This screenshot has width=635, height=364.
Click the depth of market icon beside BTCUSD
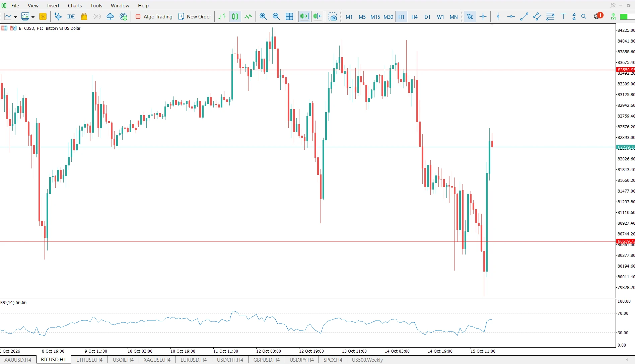pos(13,28)
